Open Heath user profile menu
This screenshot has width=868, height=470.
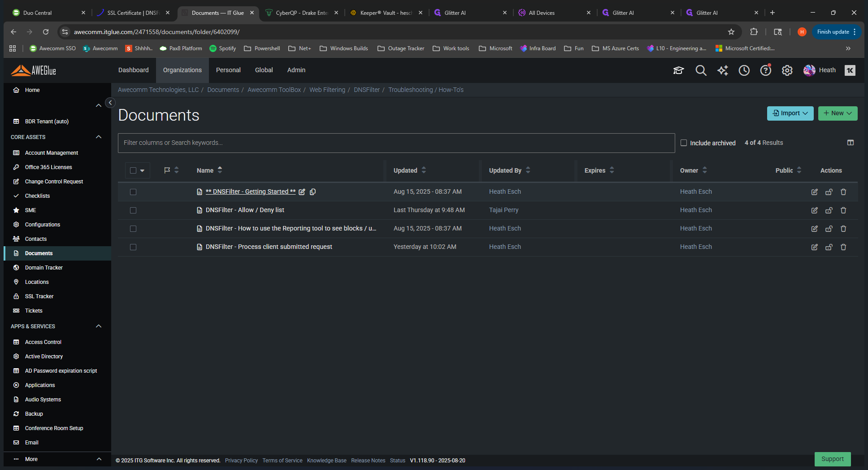820,70
